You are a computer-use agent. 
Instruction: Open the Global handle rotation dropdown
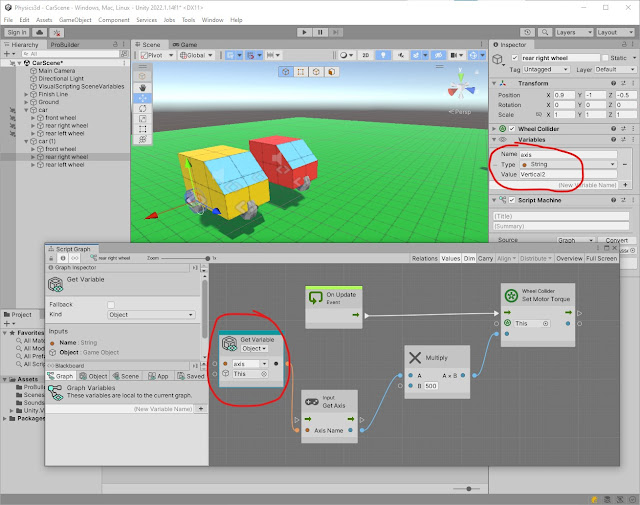coord(196,55)
